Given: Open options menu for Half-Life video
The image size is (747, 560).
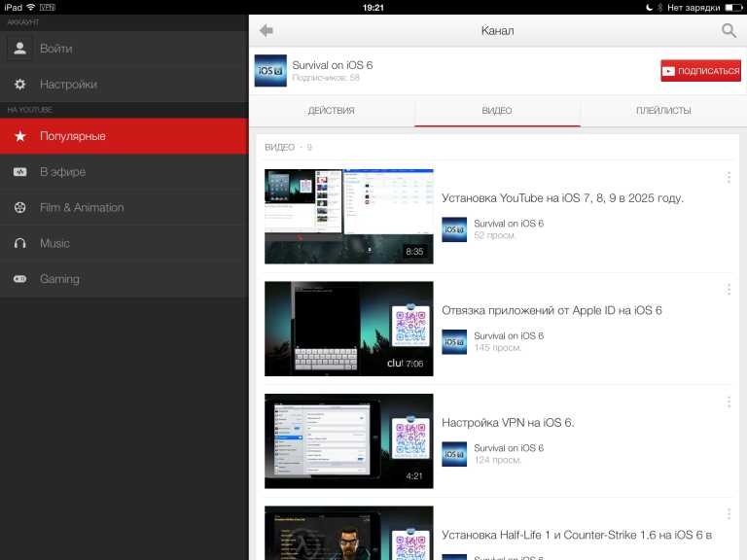Looking at the screenshot, I should (729, 513).
